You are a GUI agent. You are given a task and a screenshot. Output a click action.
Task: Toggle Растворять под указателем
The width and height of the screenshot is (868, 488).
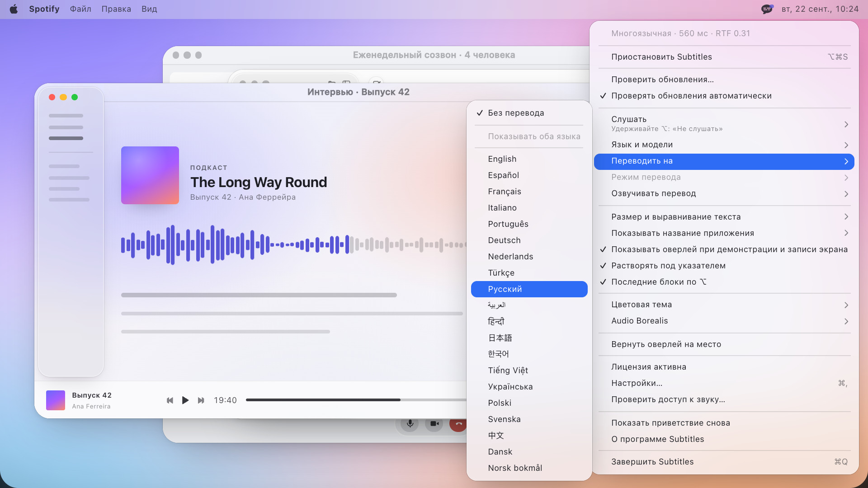(724, 266)
